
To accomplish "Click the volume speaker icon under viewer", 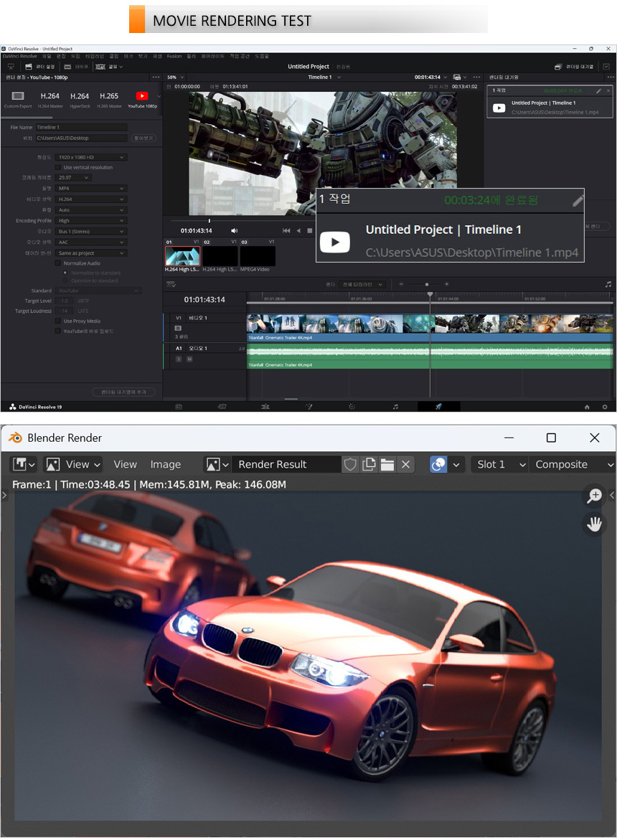I will [x=234, y=231].
